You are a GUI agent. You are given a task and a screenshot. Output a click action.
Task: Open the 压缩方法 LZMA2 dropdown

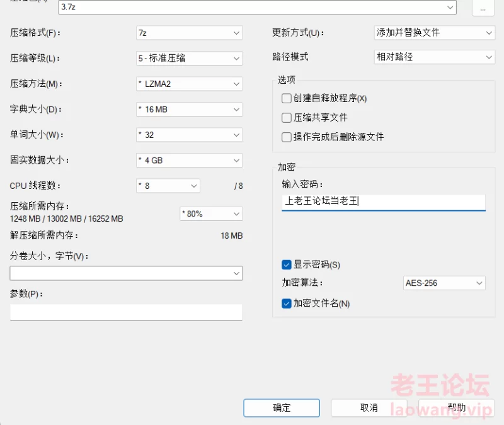click(x=190, y=84)
